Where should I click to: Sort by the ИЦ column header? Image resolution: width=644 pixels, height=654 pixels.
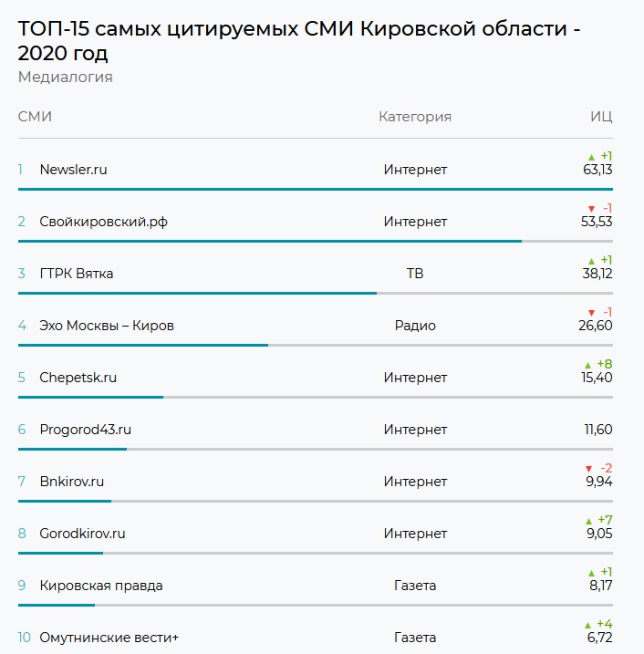[601, 117]
